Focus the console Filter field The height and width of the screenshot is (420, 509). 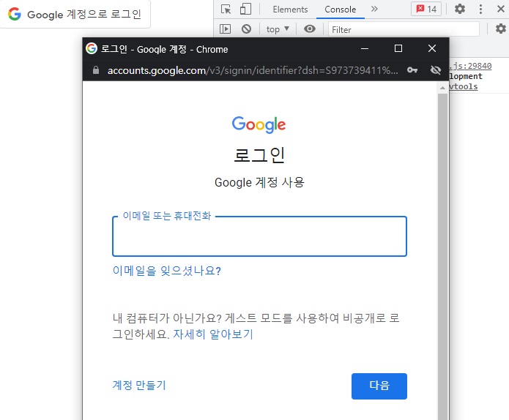click(x=404, y=29)
